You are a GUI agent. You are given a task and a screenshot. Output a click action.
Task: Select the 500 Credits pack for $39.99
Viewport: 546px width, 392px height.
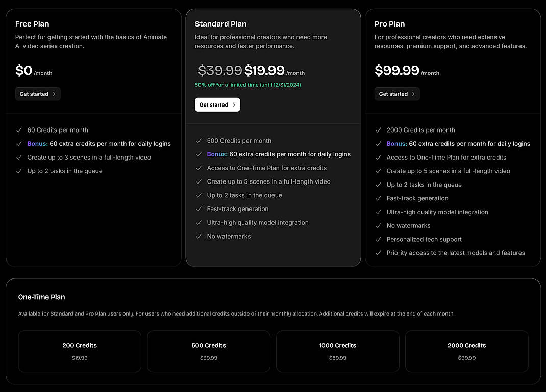208,351
